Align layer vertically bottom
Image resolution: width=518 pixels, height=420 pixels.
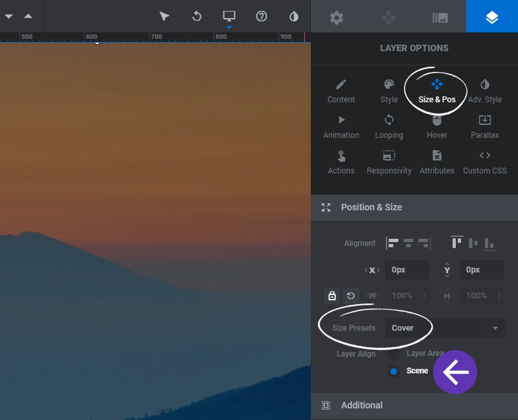[489, 244]
